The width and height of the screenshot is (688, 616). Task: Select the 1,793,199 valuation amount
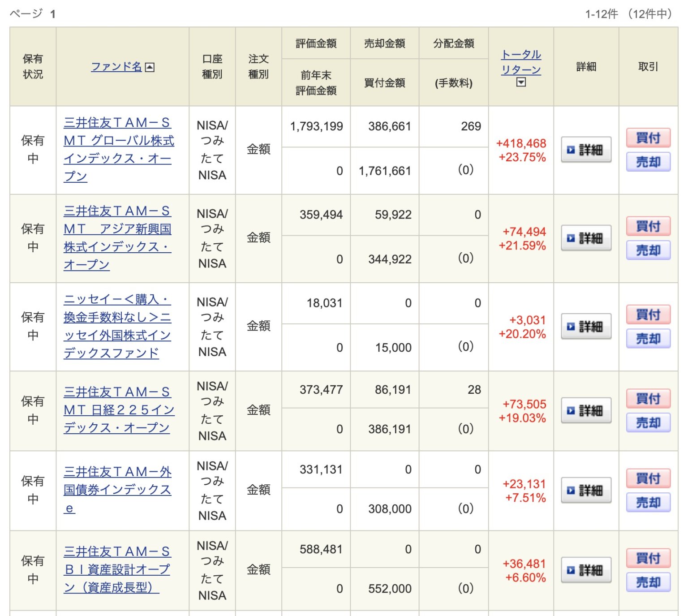point(316,126)
